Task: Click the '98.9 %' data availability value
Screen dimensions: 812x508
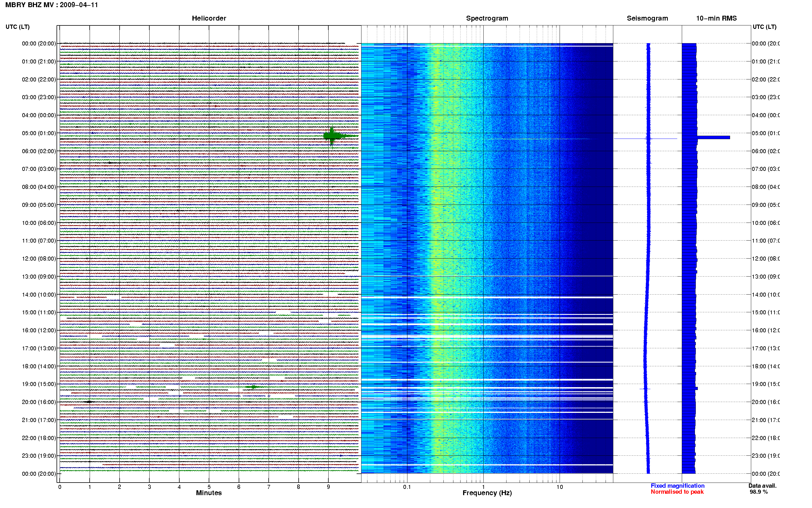Action: point(759,492)
